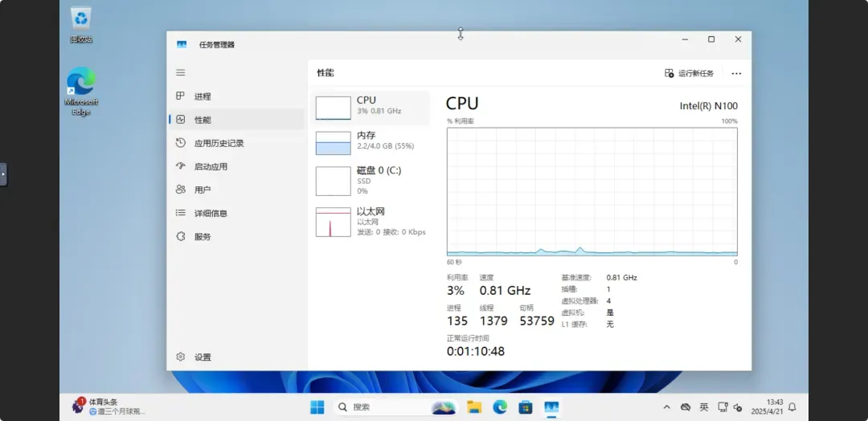Click the 运行新任务 button
Viewport: 868px width, 421px height.
pos(690,73)
